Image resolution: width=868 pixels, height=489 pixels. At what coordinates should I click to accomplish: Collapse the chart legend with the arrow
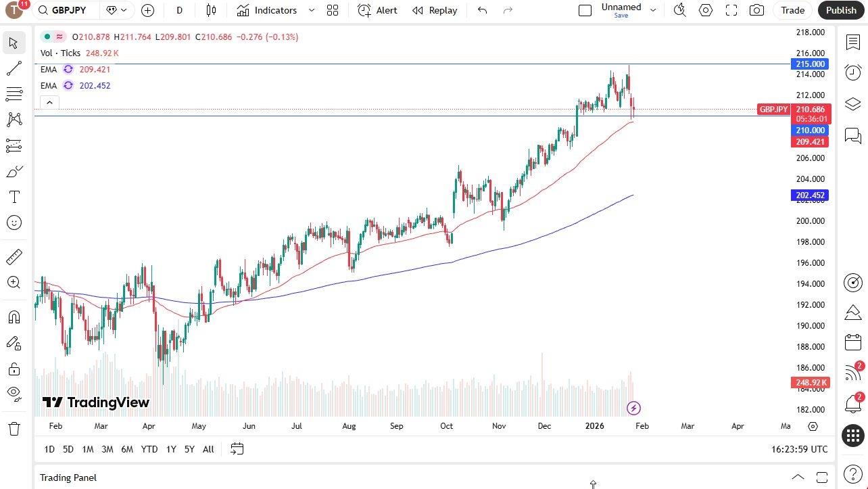point(49,102)
